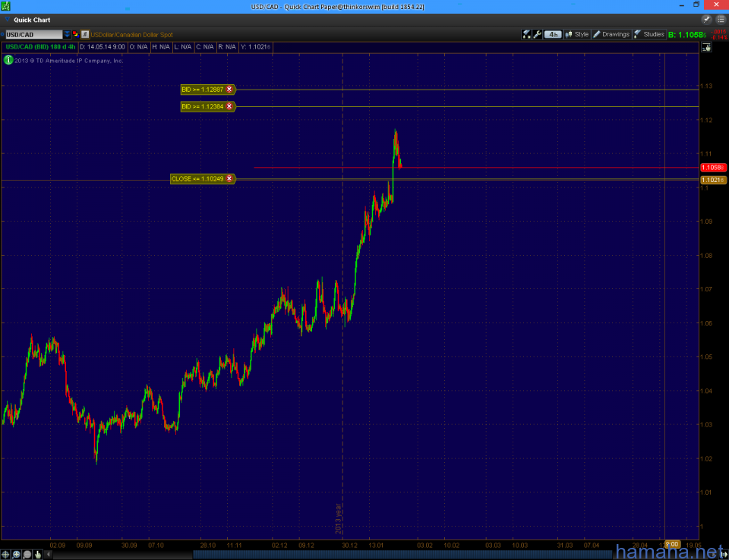This screenshot has width=729, height=560.
Task: Open the symbol dropdown arrow next to USD/CAD
Action: pyautogui.click(x=67, y=34)
